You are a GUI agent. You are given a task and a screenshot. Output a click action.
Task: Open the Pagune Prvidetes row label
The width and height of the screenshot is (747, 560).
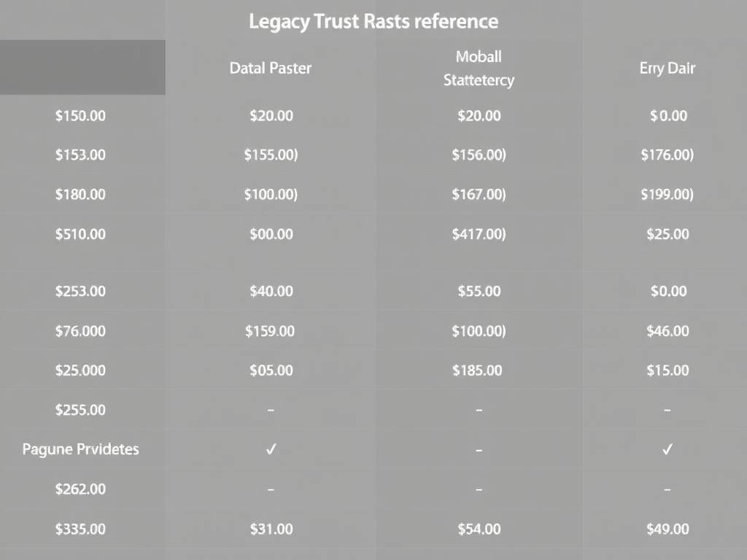coord(80,449)
